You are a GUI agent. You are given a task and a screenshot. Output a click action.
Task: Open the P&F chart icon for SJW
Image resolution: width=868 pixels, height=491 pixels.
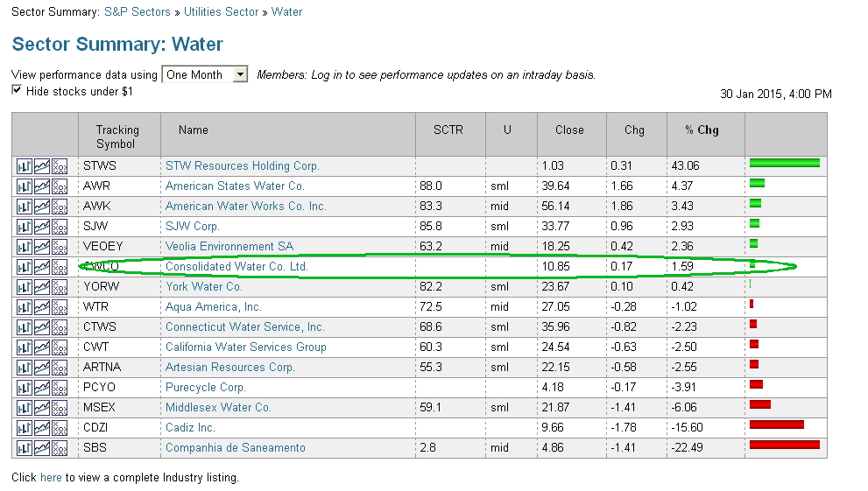click(x=60, y=227)
